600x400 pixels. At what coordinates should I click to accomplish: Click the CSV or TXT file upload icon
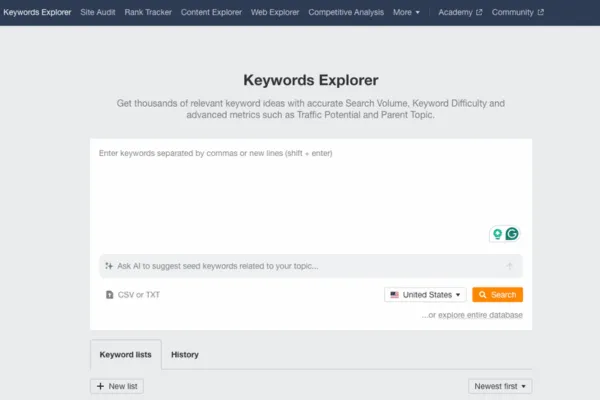click(109, 295)
